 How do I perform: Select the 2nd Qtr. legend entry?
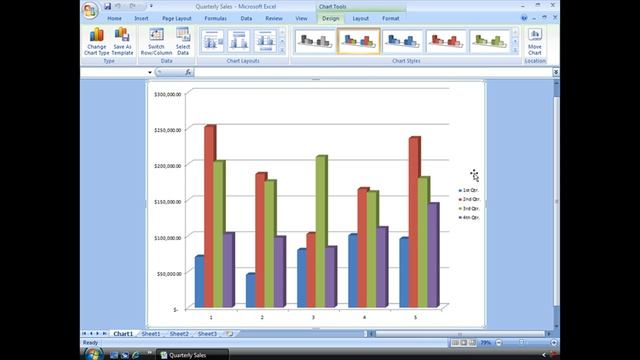pyautogui.click(x=469, y=199)
